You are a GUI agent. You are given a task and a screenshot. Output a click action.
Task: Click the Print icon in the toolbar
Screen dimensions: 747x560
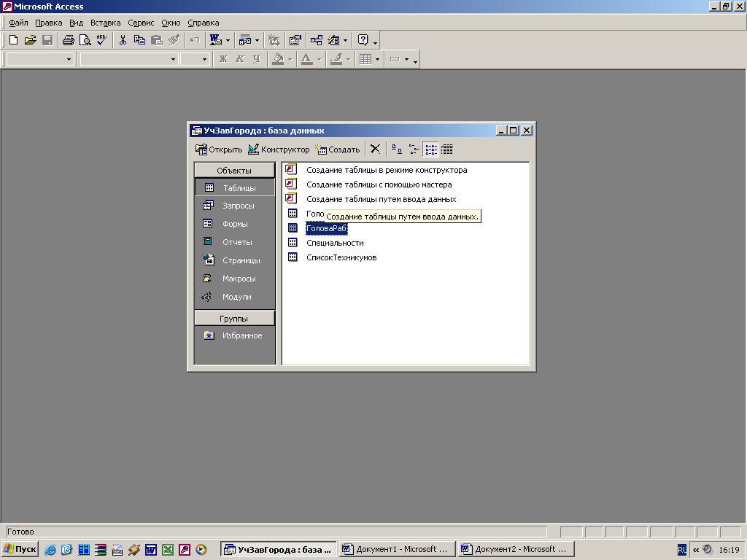point(68,41)
